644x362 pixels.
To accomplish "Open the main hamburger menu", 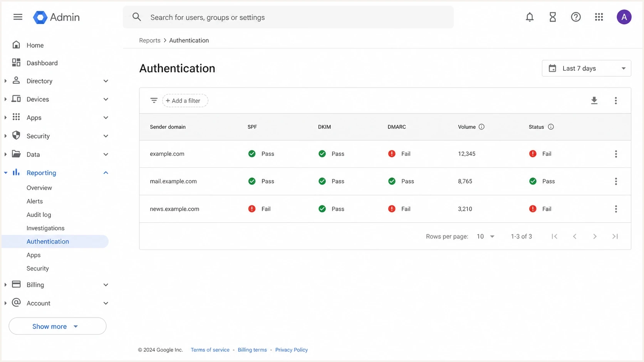I will pos(18,17).
